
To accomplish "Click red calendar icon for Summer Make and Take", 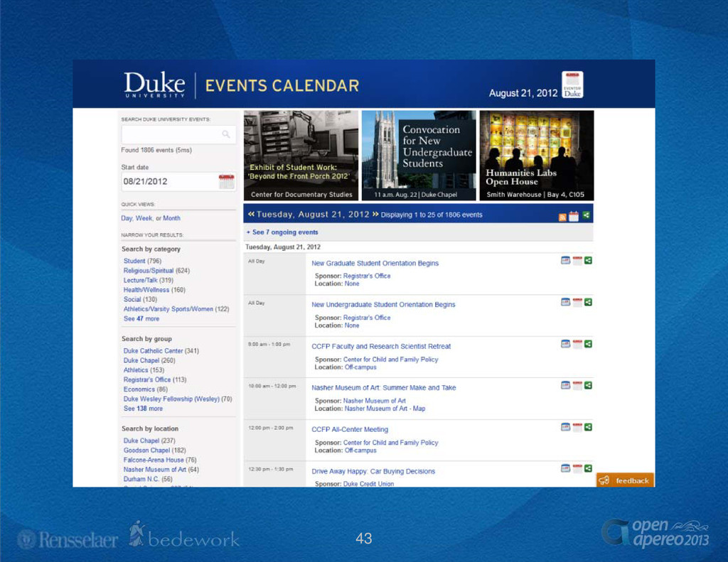I will [577, 385].
